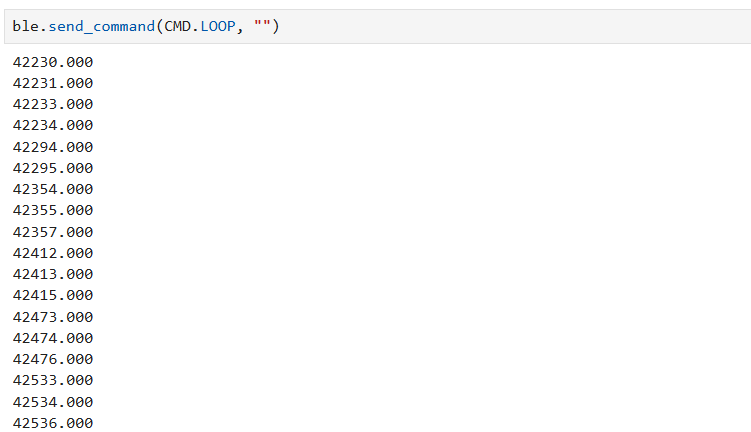
Task: Select the 42357.000 output line
Action: click(53, 232)
